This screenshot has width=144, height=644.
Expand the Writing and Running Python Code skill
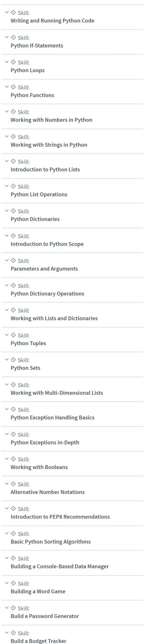tap(7, 12)
